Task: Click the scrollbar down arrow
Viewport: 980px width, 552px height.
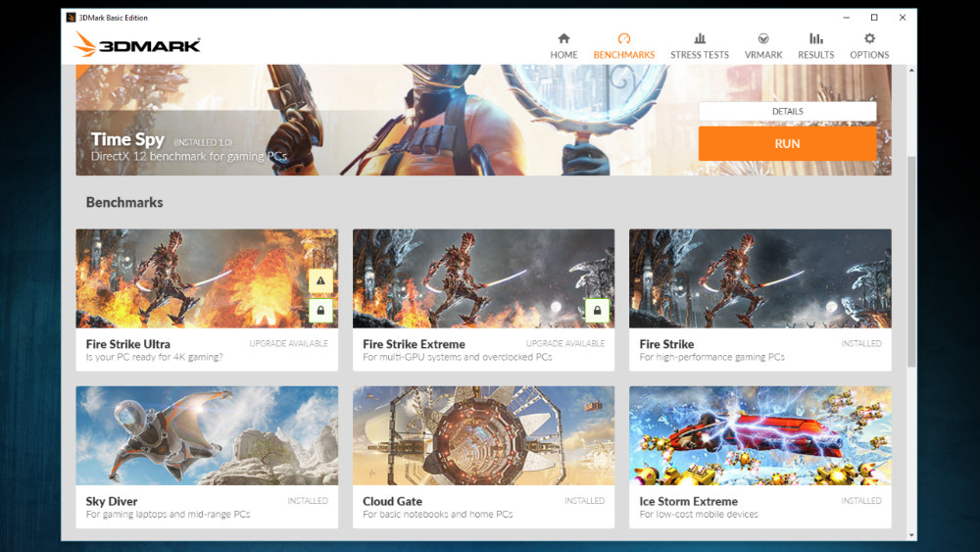Action: pyautogui.click(x=911, y=535)
